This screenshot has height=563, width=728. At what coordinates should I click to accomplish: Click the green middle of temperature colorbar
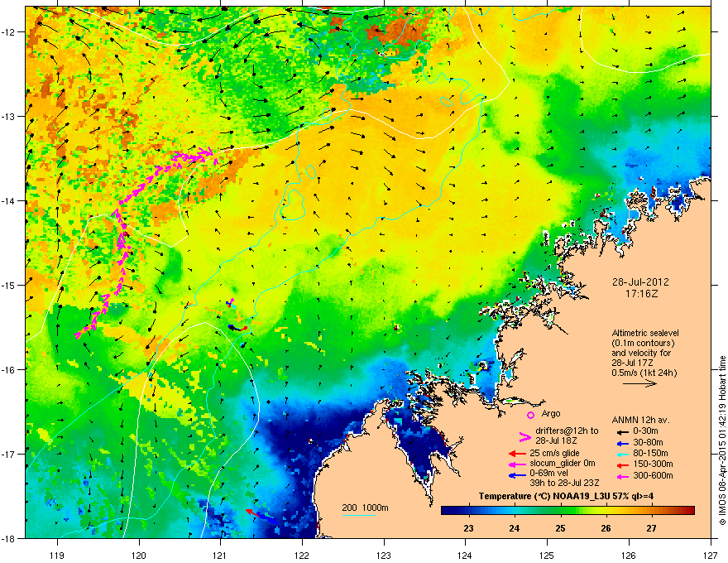click(x=568, y=511)
